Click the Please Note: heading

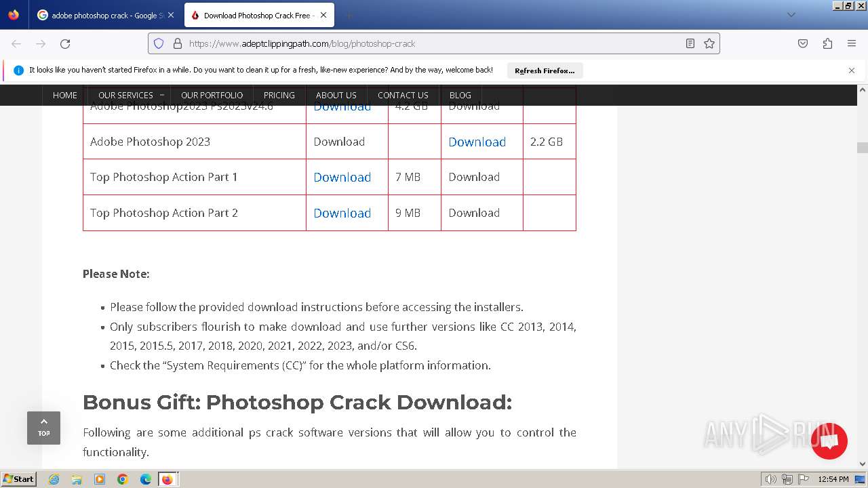point(116,274)
